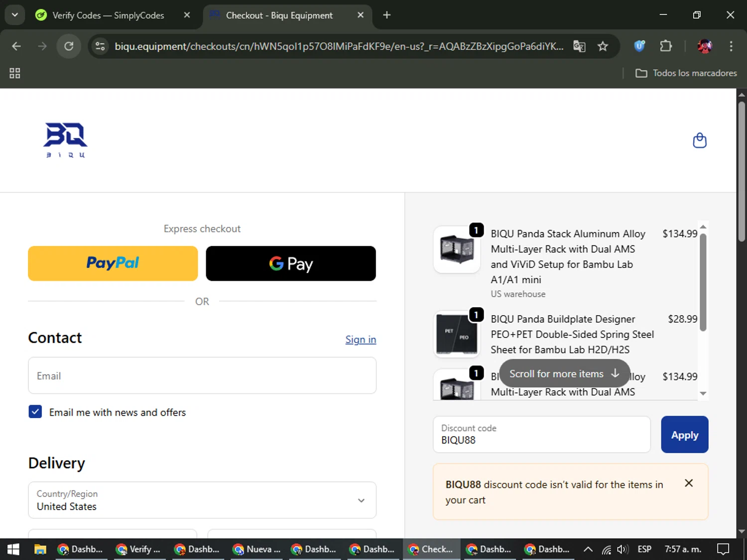Image resolution: width=747 pixels, height=560 pixels.
Task: Show hidden system tray icons
Action: pyautogui.click(x=588, y=549)
